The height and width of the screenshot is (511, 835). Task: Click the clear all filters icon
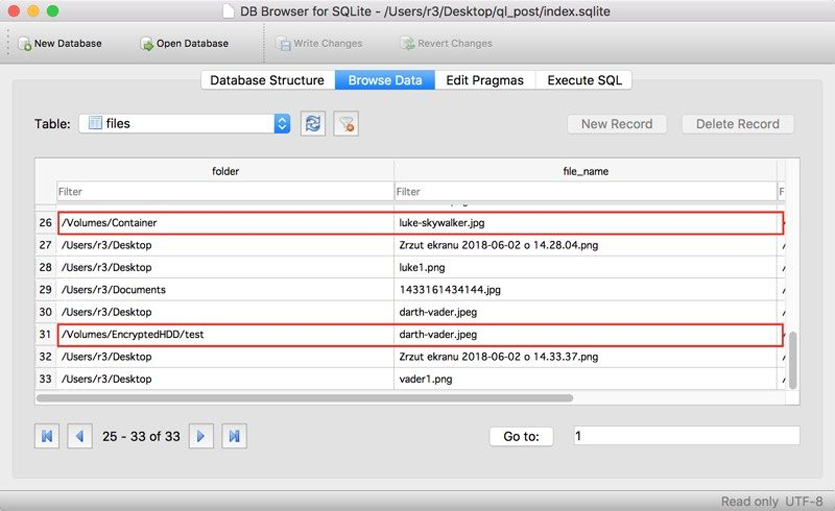click(x=346, y=124)
